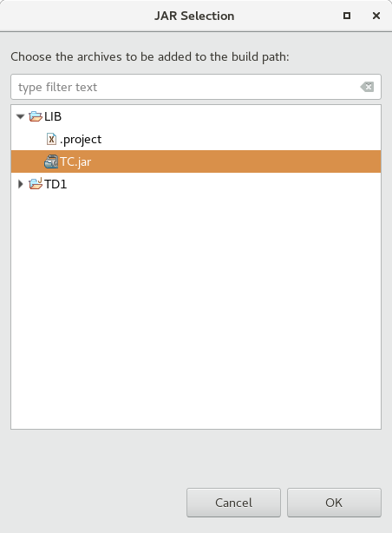The image size is (392, 533).
Task: Click the .project XML file icon
Action: click(51, 139)
